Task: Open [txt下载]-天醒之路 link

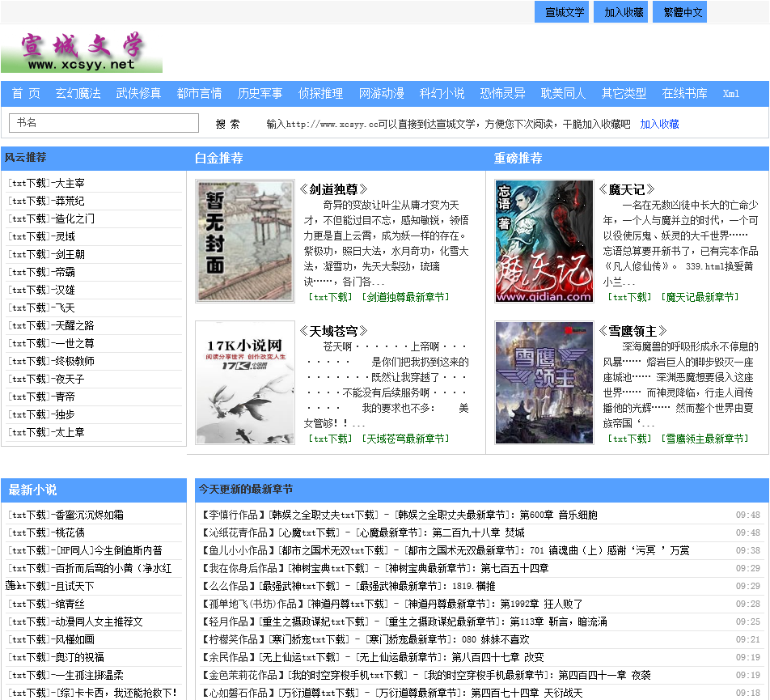Action: [51, 325]
